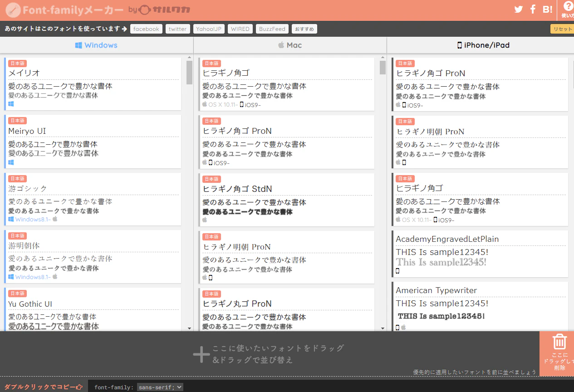This screenshot has height=392, width=574.
Task: Click the 游ゴシック font name
Action: tap(28, 188)
